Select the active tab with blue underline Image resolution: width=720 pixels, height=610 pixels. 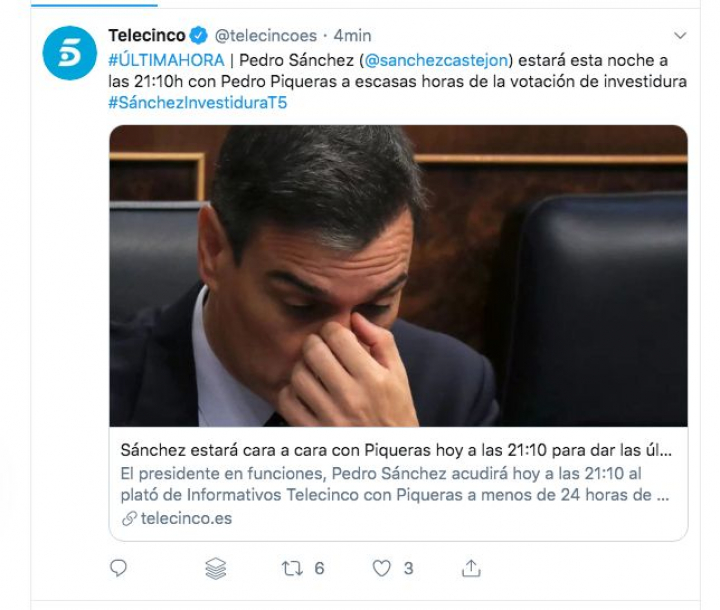pyautogui.click(x=94, y=4)
